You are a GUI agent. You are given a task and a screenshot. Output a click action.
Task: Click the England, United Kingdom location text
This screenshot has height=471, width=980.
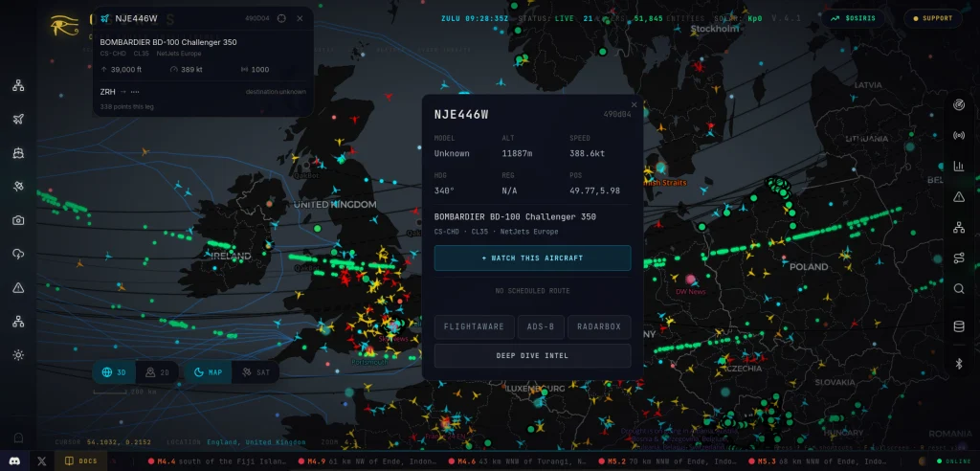coord(256,442)
